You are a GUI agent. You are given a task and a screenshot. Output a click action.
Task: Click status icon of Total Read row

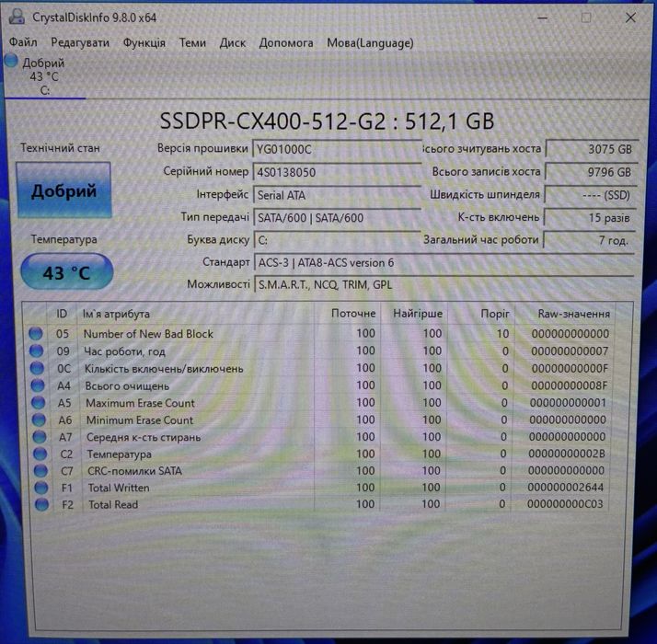pos(42,504)
